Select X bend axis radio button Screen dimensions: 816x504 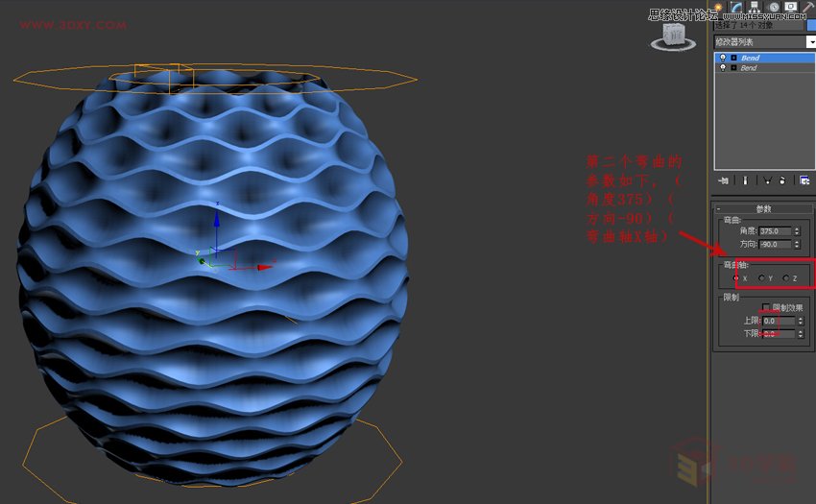click(x=736, y=278)
